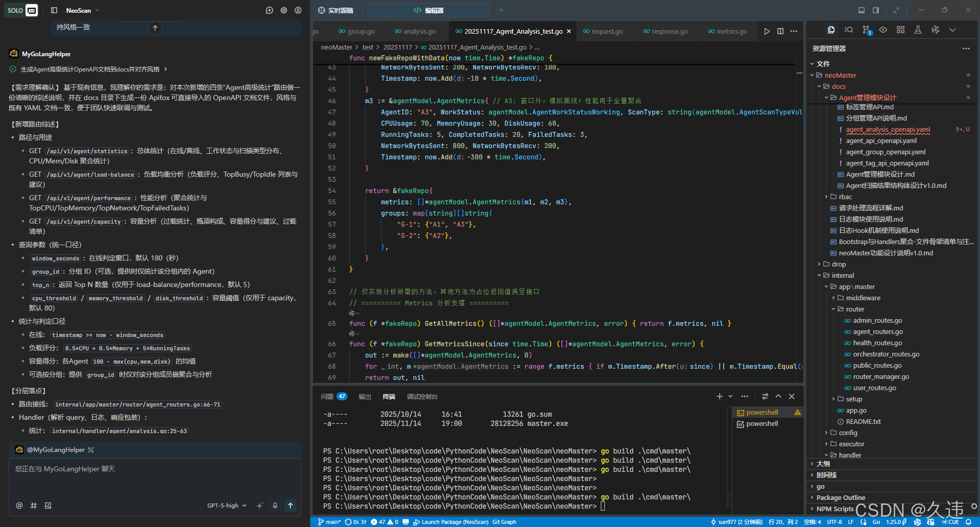The image size is (980, 527).
Task: Switch to the 问题 problems tab
Action: coord(327,397)
